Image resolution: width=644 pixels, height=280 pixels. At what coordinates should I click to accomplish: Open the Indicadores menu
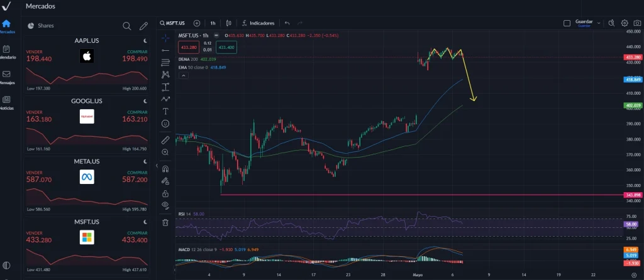click(x=258, y=23)
